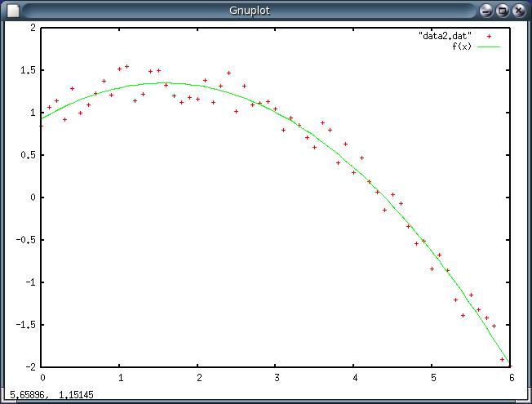Click the y-axis tick label 2

[x=33, y=28]
